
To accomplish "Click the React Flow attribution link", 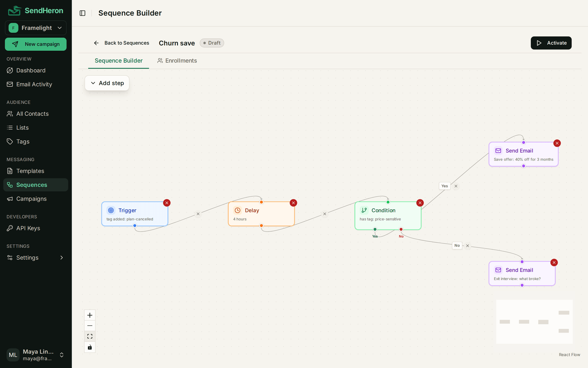I will coord(569,354).
